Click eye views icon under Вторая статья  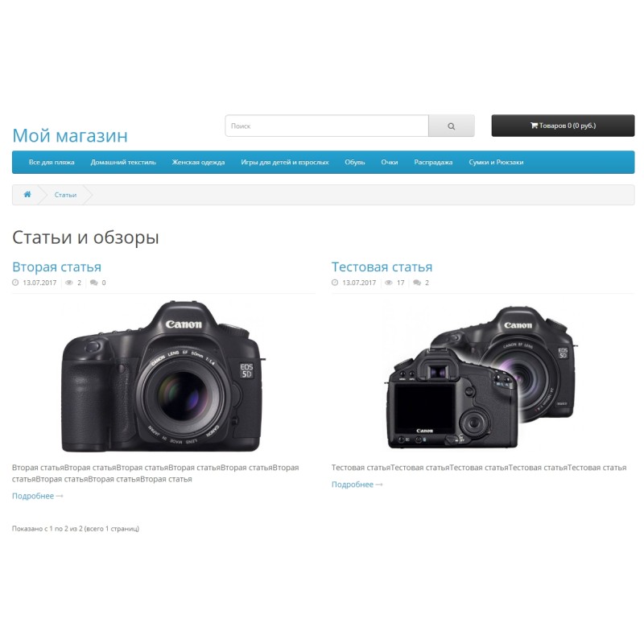click(x=69, y=283)
